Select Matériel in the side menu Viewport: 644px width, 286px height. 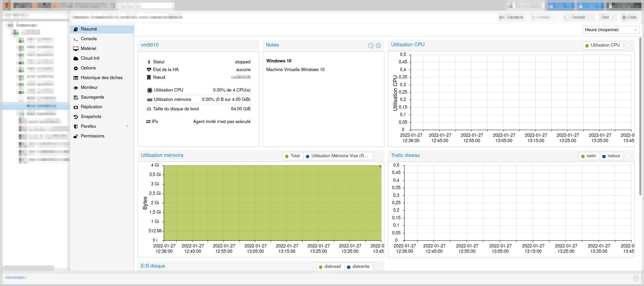click(x=102, y=49)
